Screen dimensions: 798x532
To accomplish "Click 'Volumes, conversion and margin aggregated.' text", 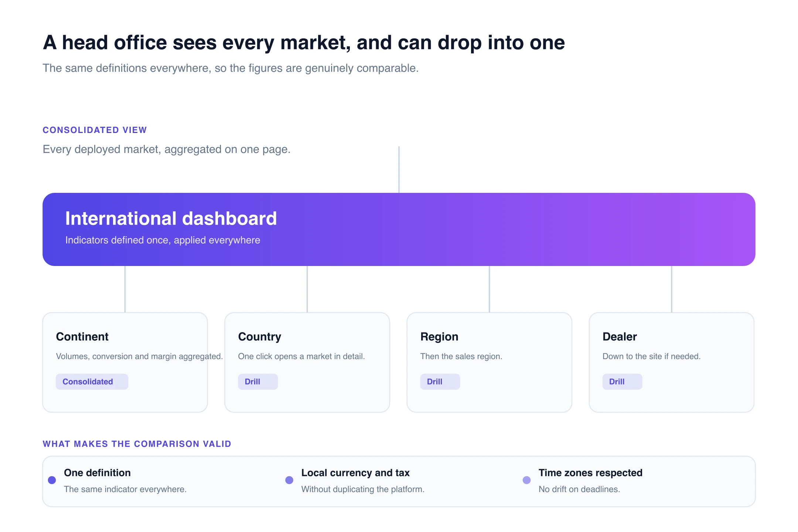I will [x=139, y=357].
